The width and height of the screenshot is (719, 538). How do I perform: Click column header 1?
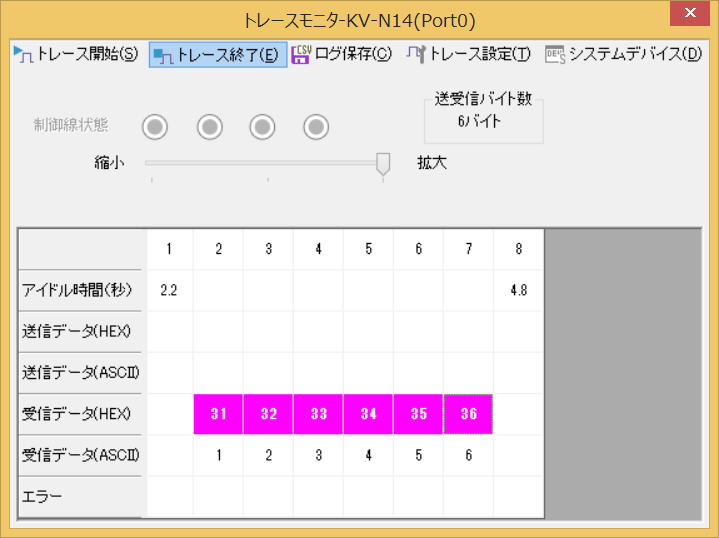169,249
